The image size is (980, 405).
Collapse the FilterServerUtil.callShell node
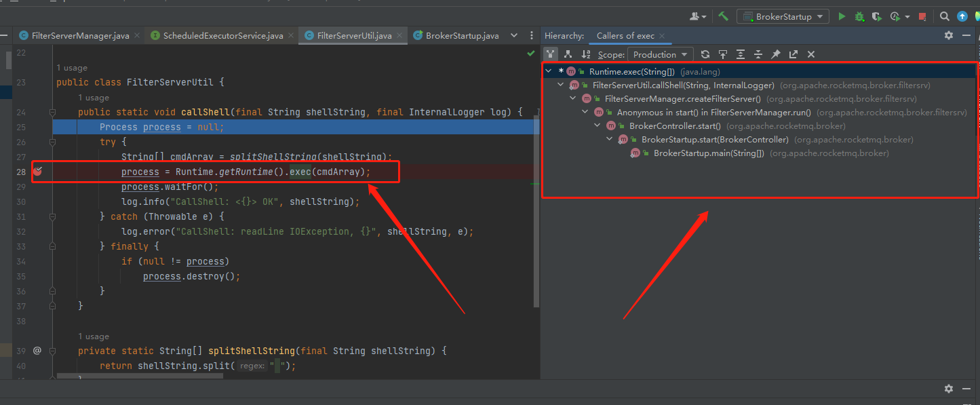560,85
